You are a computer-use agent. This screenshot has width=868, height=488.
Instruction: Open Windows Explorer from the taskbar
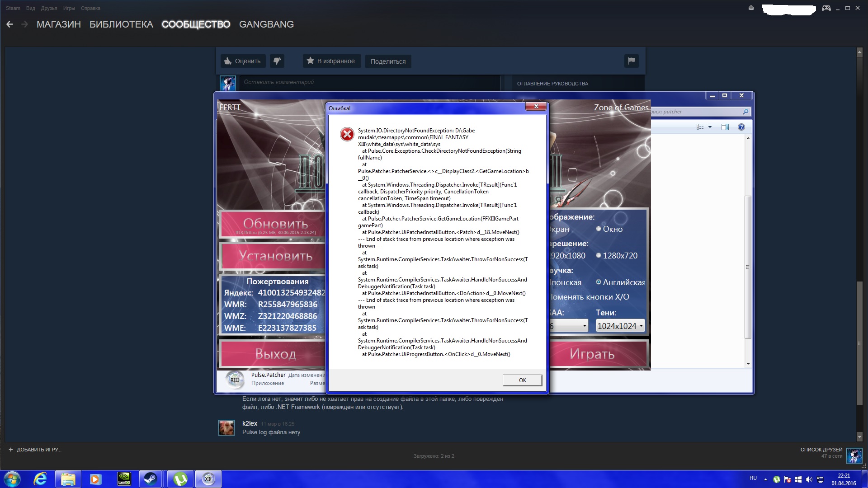[x=68, y=479]
